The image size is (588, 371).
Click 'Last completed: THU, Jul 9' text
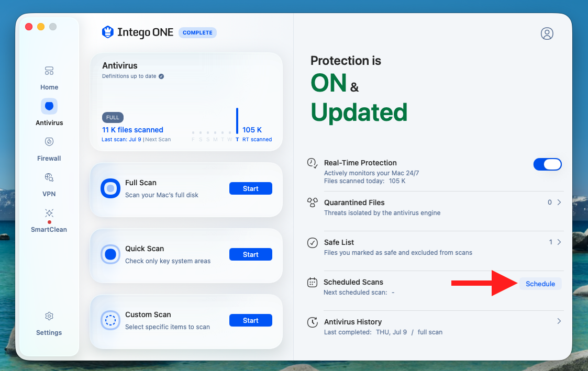[365, 332]
